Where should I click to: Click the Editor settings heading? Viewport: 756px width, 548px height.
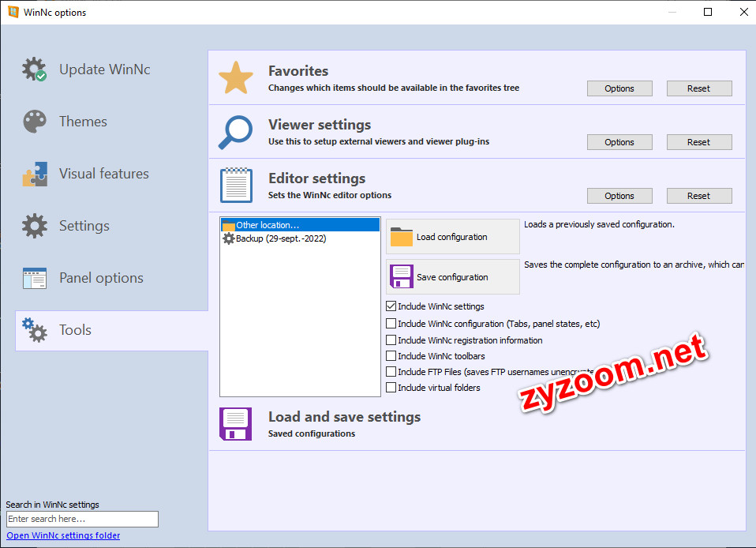[316, 178]
